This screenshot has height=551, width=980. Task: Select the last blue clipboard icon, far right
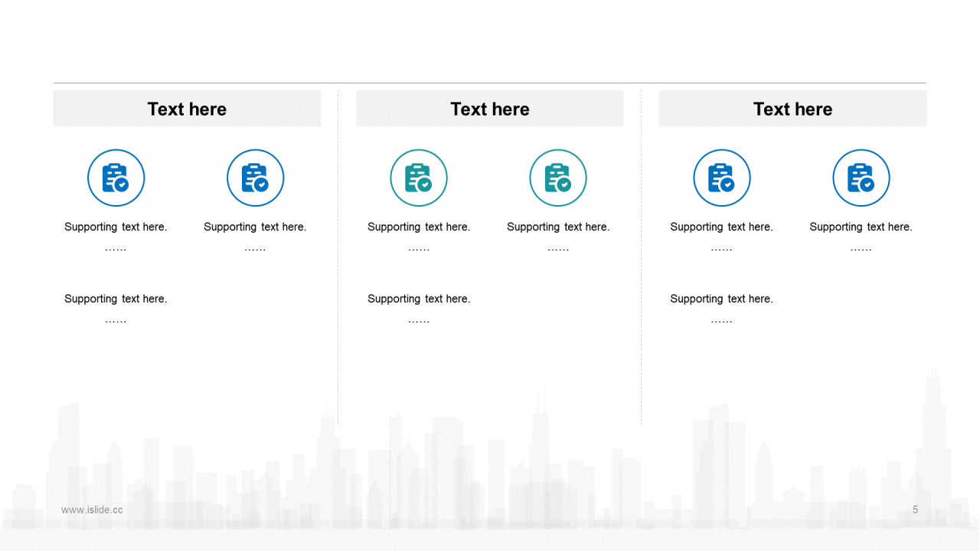861,178
